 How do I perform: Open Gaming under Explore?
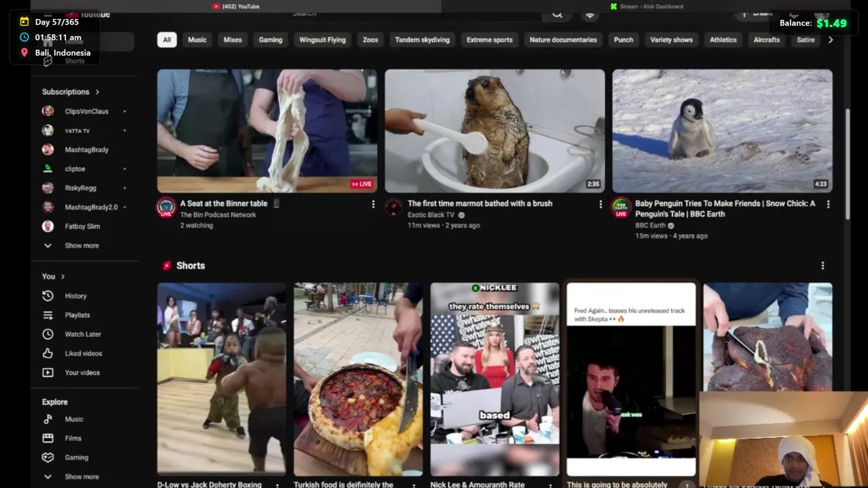coord(77,457)
